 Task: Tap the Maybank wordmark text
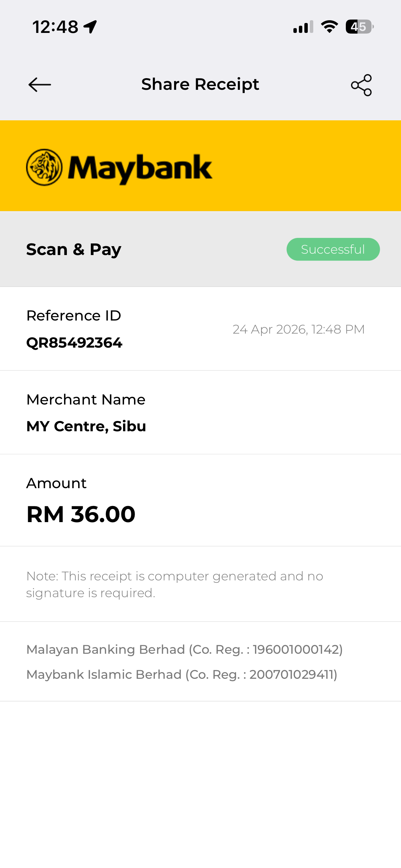point(140,168)
